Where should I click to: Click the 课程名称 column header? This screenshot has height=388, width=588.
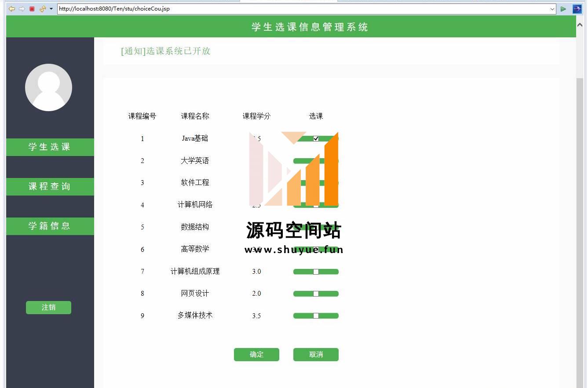point(195,116)
